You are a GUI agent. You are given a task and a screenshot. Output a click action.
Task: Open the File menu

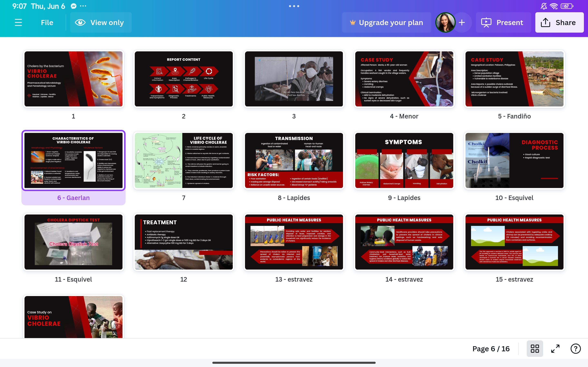tap(47, 23)
